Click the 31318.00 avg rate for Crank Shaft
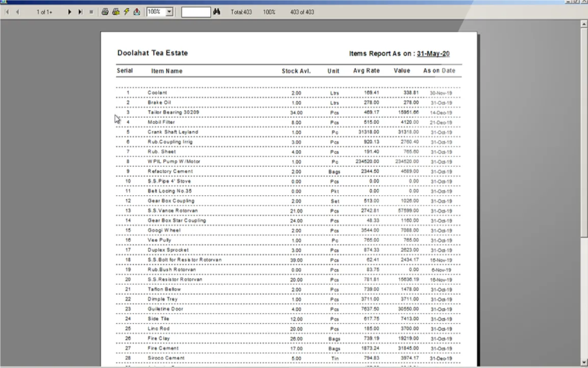The image size is (588, 368). (369, 132)
